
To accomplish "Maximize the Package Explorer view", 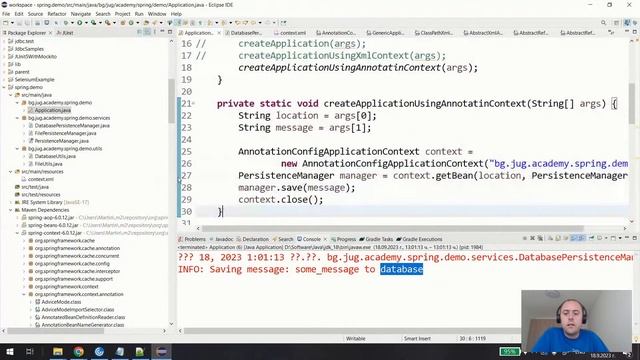I will click(170, 32).
